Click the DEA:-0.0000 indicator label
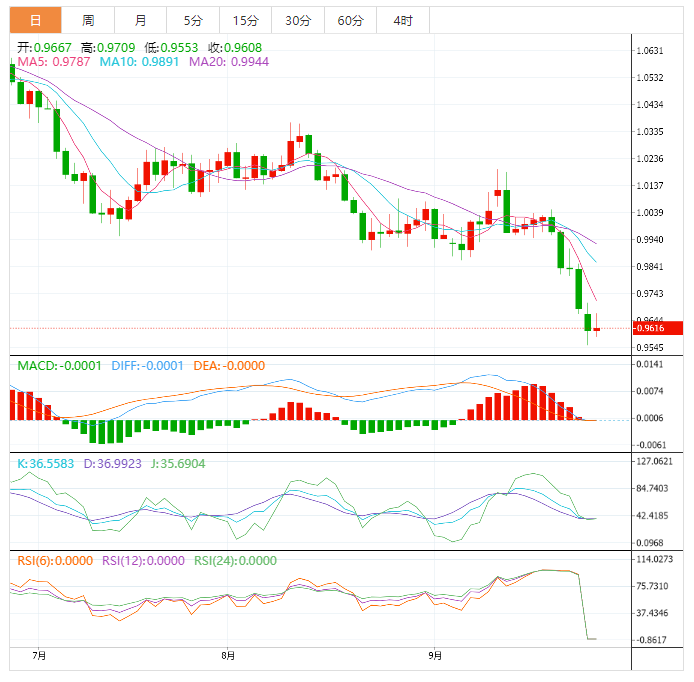Viewport: 694px width, 682px height. (x=229, y=366)
